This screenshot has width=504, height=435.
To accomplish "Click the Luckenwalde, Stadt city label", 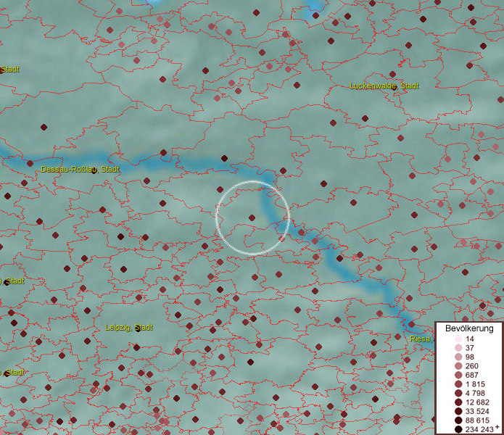I will click(x=384, y=86).
